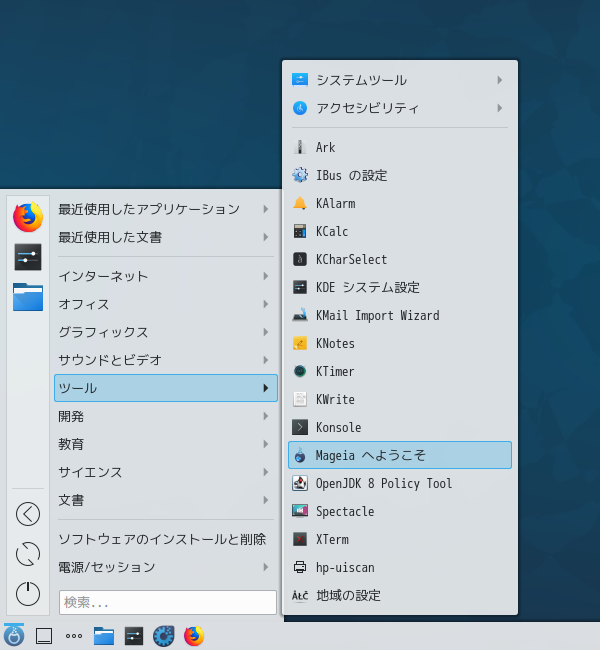Click the KCalc calculator icon
The height and width of the screenshot is (650, 600).
coord(300,231)
